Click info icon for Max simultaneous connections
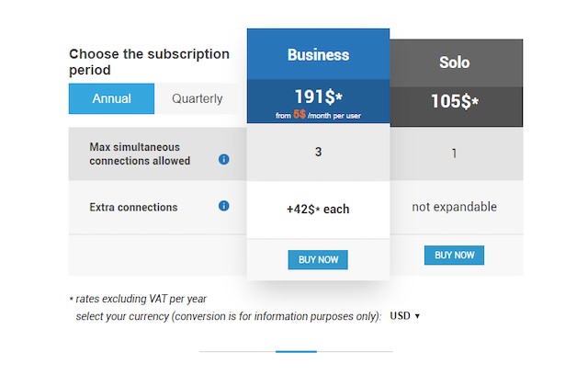 tap(224, 159)
